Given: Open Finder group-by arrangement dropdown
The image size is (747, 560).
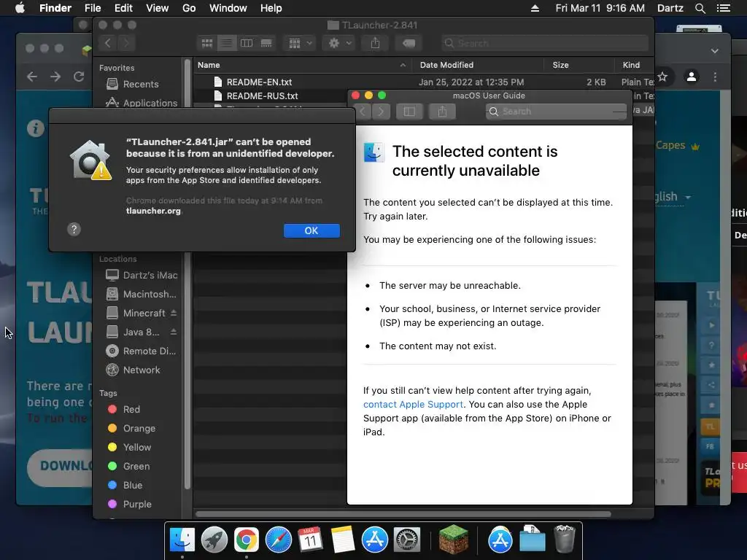Looking at the screenshot, I should click(x=300, y=43).
